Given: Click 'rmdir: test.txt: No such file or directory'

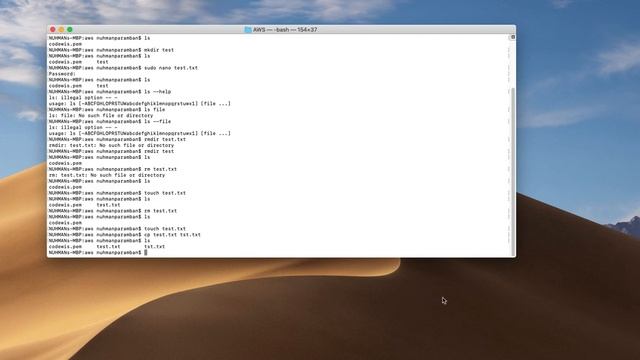Looking at the screenshot, I should [111, 145].
